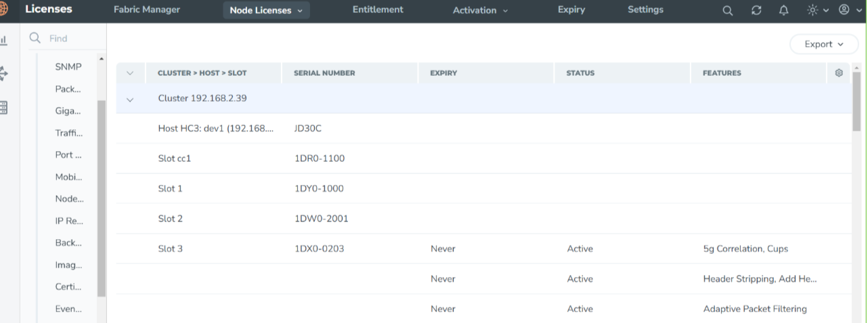Collapse all rows via header chevron
This screenshot has width=868, height=323.
point(130,73)
